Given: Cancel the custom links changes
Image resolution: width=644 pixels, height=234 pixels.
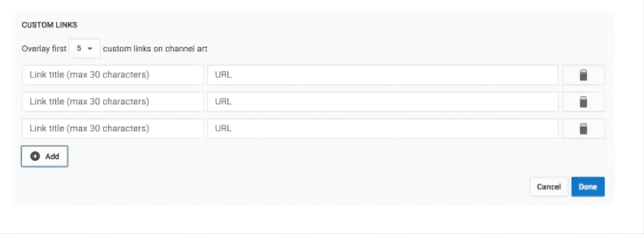Looking at the screenshot, I should 549,187.
